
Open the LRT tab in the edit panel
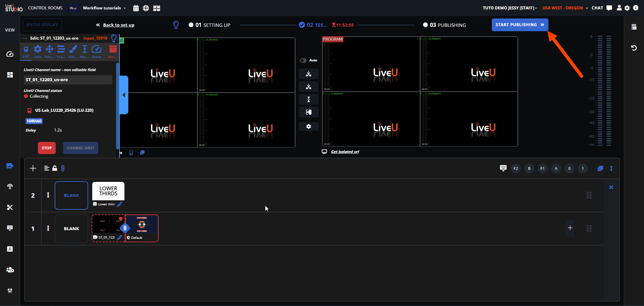pos(26,52)
